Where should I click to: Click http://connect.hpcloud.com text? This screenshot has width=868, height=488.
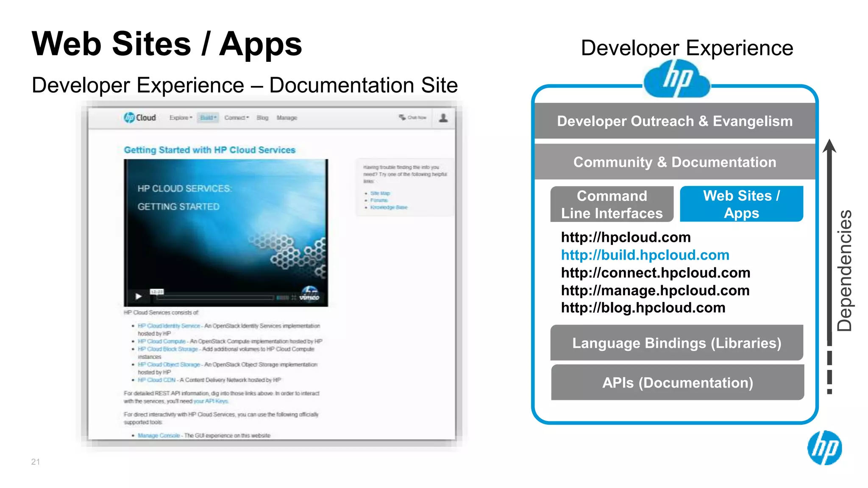coord(656,273)
